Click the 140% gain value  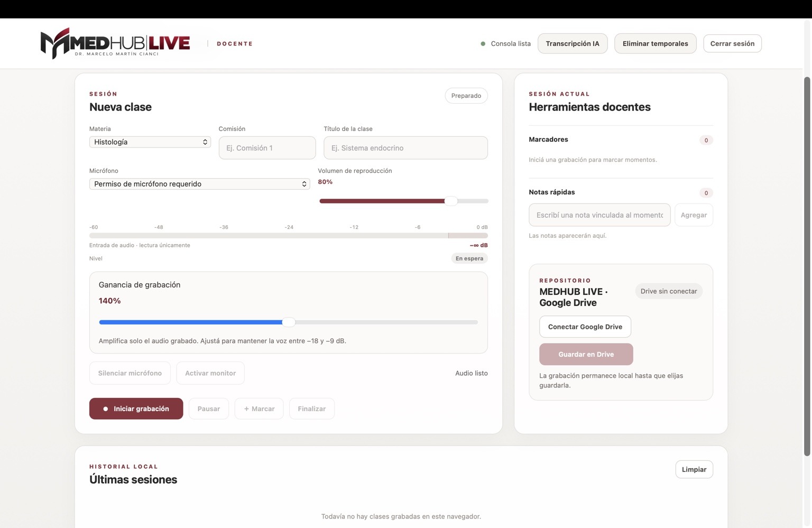(109, 301)
